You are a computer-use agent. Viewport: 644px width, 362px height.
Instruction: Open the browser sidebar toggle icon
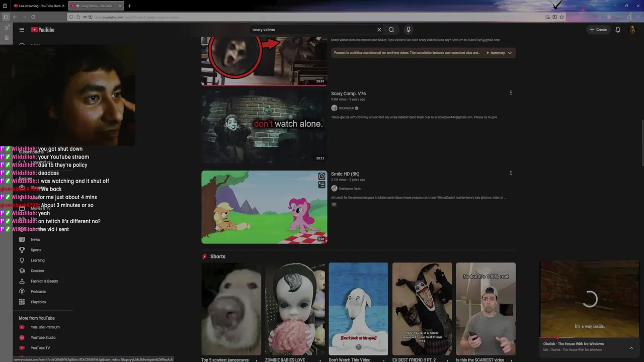pyautogui.click(x=6, y=17)
